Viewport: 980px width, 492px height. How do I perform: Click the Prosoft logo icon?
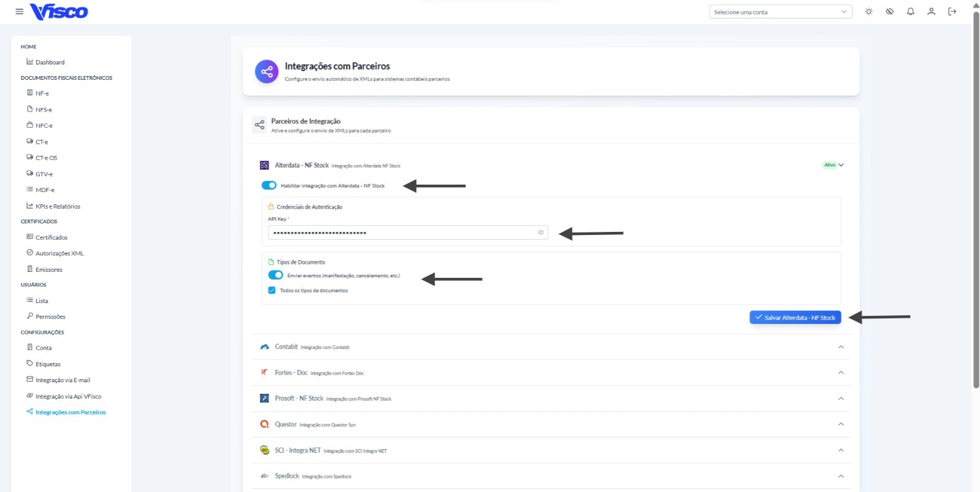click(x=264, y=398)
